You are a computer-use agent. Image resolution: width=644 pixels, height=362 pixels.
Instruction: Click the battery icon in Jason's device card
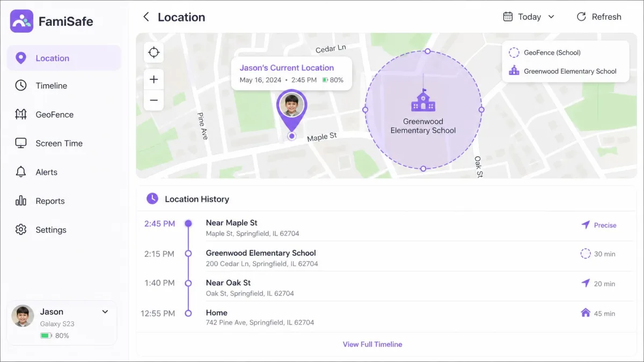tap(46, 336)
